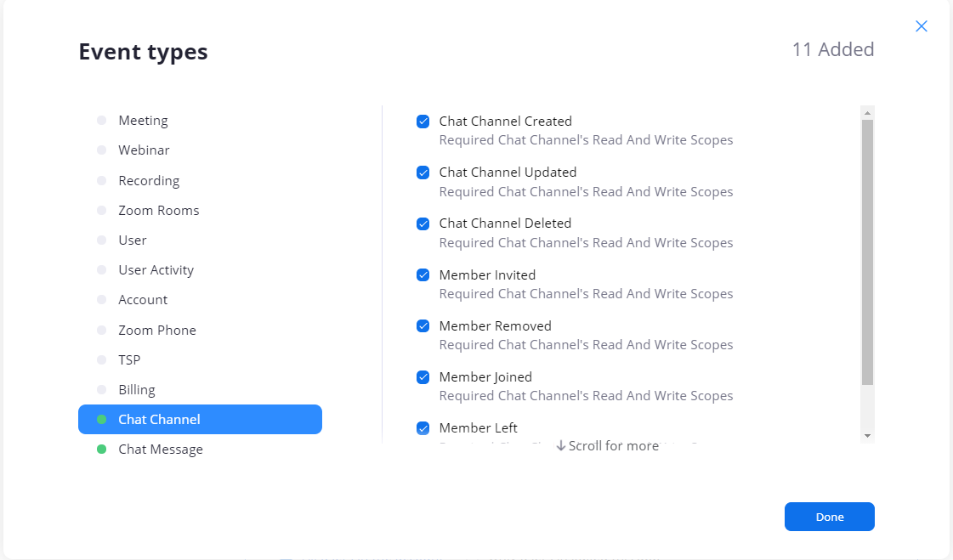Toggle the Member Invited checkbox
953x560 pixels.
[423, 275]
